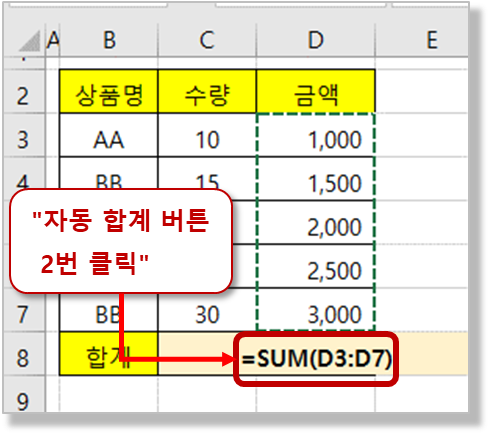Select column B header
The image size is (490, 435).
(x=109, y=40)
